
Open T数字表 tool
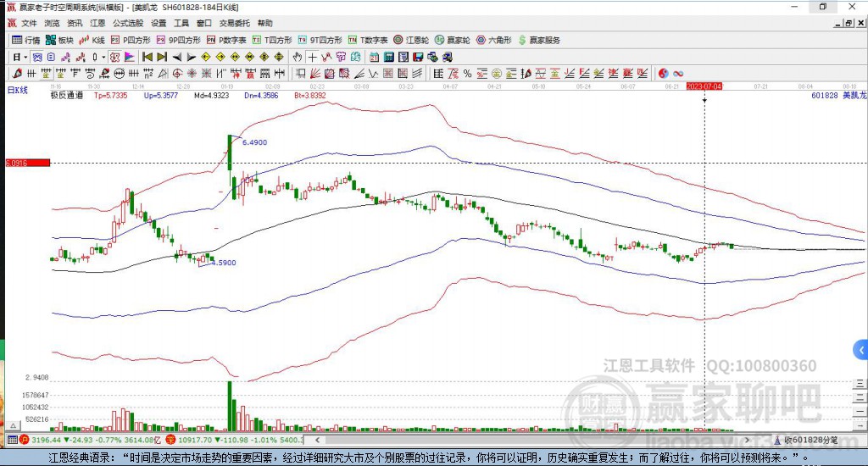coord(368,40)
